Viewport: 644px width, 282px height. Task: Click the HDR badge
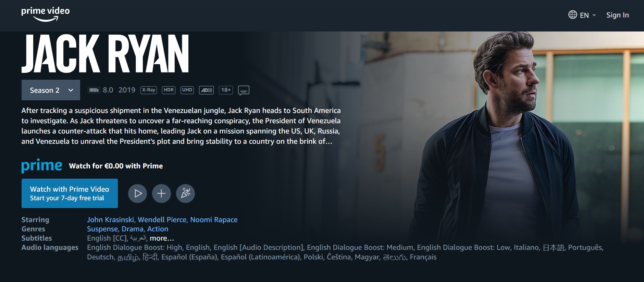click(x=169, y=90)
